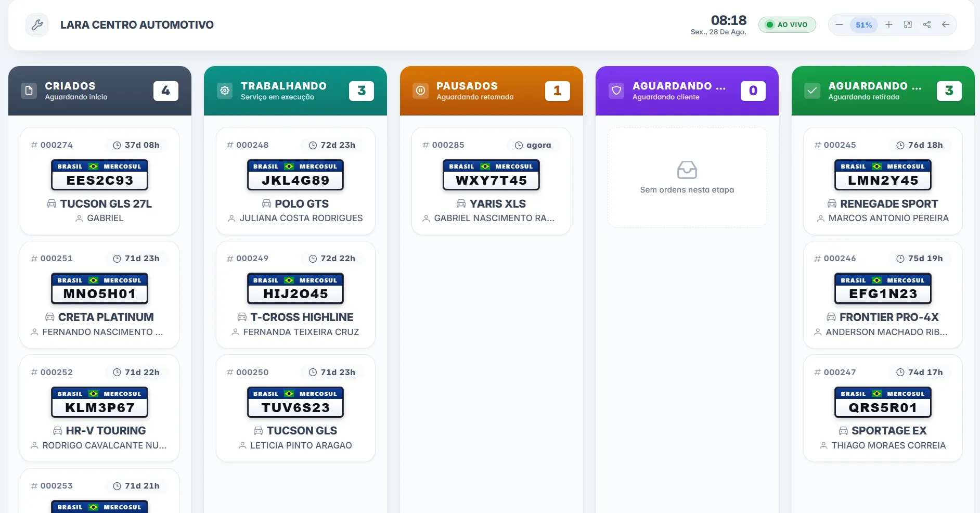
Task: Click customer JULIANA COSTA RODRIGUES
Action: coord(301,219)
